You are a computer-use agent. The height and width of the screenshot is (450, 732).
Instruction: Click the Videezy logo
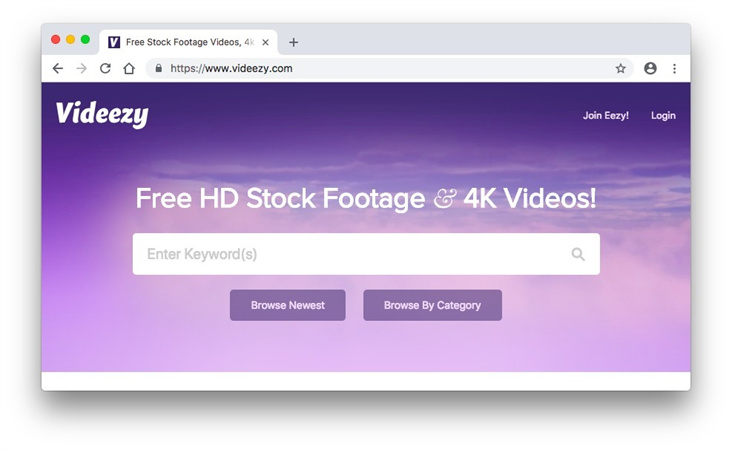[102, 114]
